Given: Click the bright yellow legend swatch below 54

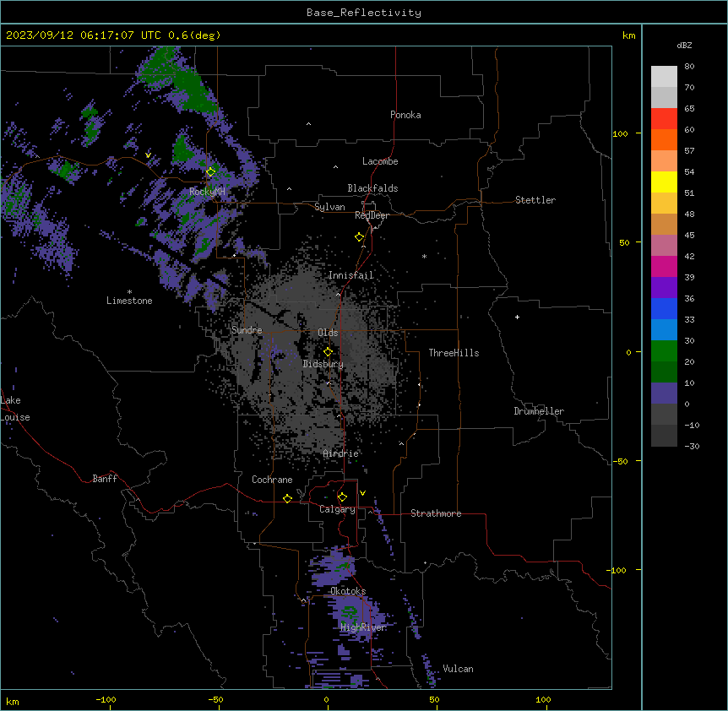Looking at the screenshot, I should [x=664, y=182].
